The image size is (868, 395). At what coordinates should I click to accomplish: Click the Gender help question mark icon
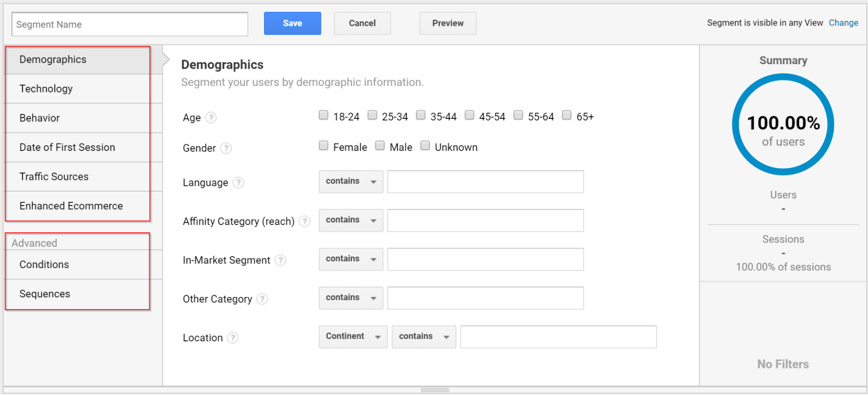(226, 148)
